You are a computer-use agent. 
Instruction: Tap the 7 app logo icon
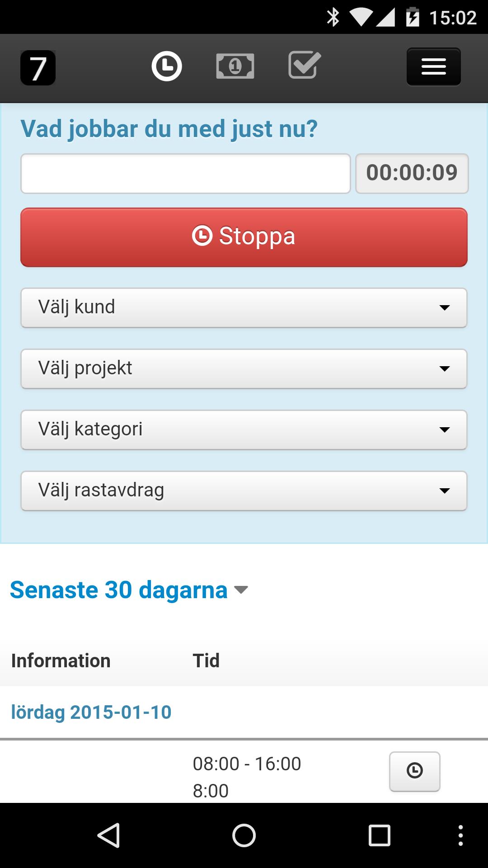click(x=38, y=68)
